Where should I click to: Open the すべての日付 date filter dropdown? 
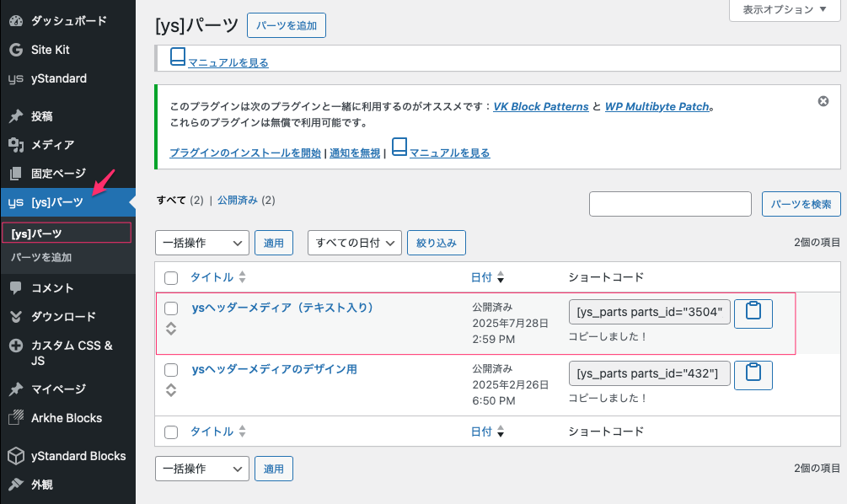[354, 243]
